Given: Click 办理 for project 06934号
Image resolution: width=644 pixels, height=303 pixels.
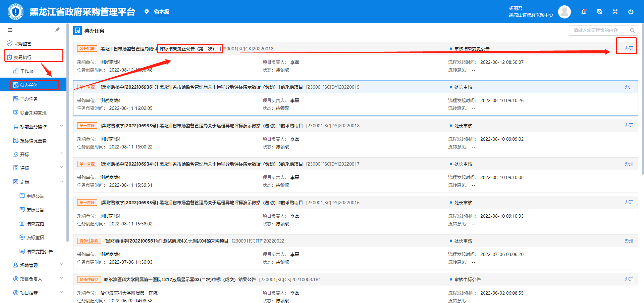Looking at the screenshot, I should click(629, 164).
